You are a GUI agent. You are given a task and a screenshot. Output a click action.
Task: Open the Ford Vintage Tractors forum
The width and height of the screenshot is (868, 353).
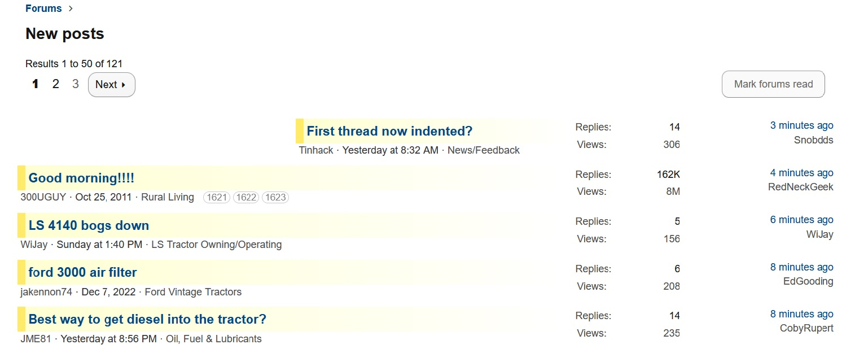click(193, 292)
